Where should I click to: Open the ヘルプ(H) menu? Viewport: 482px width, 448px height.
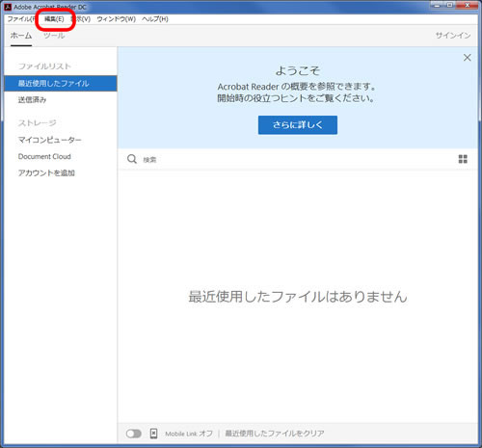click(155, 19)
